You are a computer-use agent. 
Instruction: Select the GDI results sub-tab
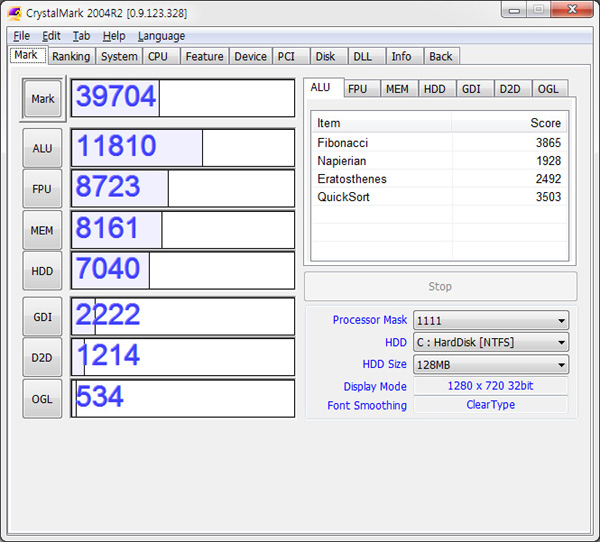475,89
